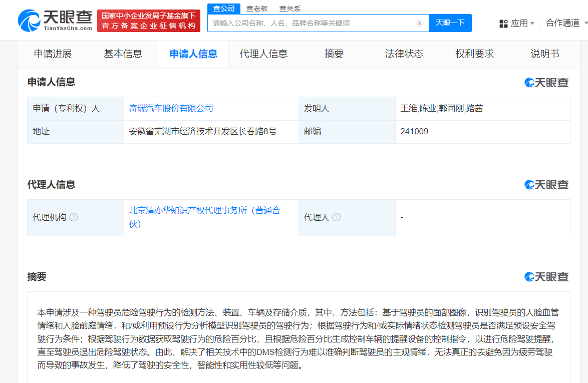588x383 pixels.
Task: Click the address 安徽省芜湖市经济技术开发区长春路8号
Action: [202, 132]
